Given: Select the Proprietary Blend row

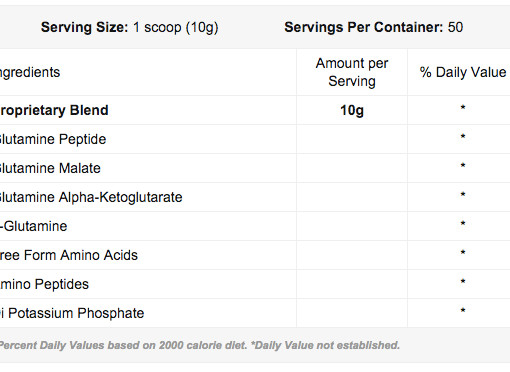Looking at the screenshot, I should point(255,110).
